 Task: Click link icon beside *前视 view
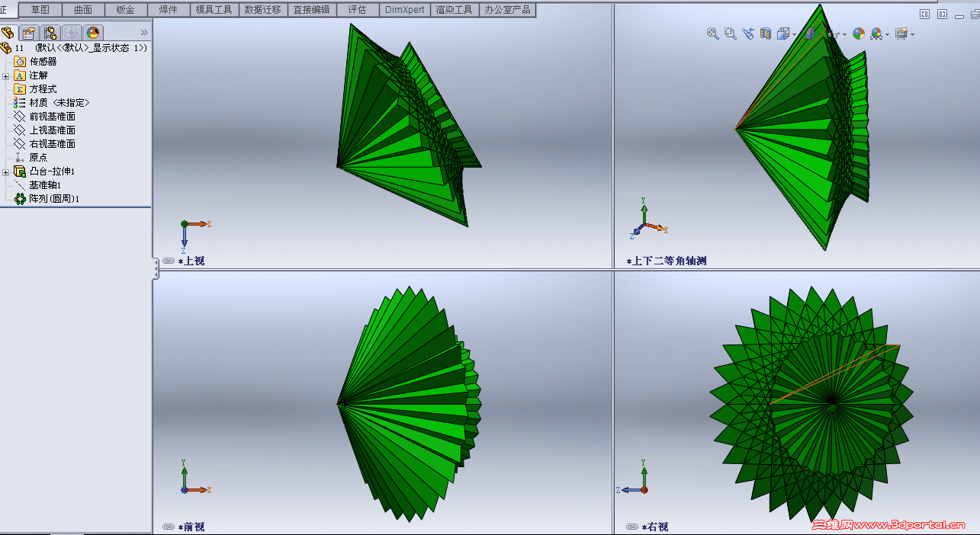click(169, 527)
